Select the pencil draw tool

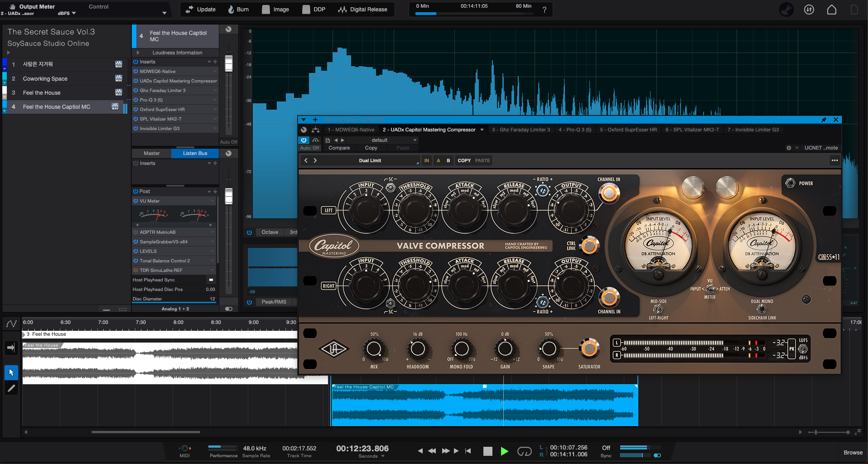coord(11,388)
